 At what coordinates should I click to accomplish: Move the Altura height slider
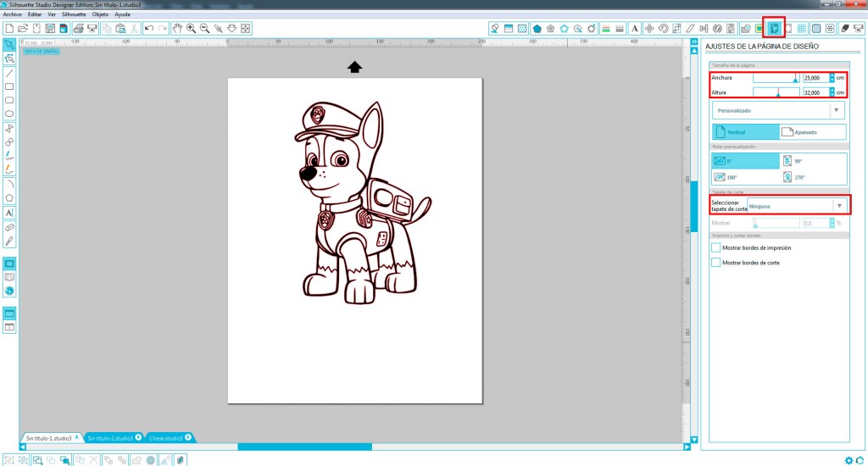pos(778,94)
